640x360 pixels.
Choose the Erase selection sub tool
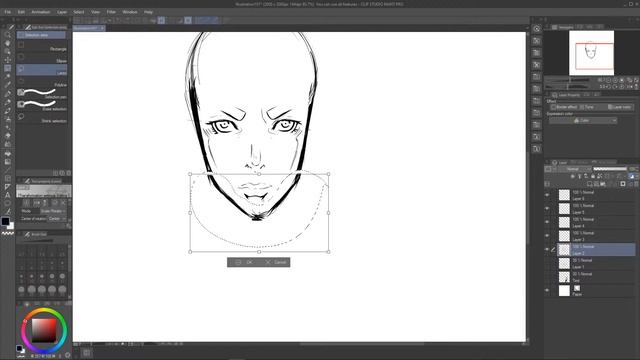pyautogui.click(x=42, y=106)
